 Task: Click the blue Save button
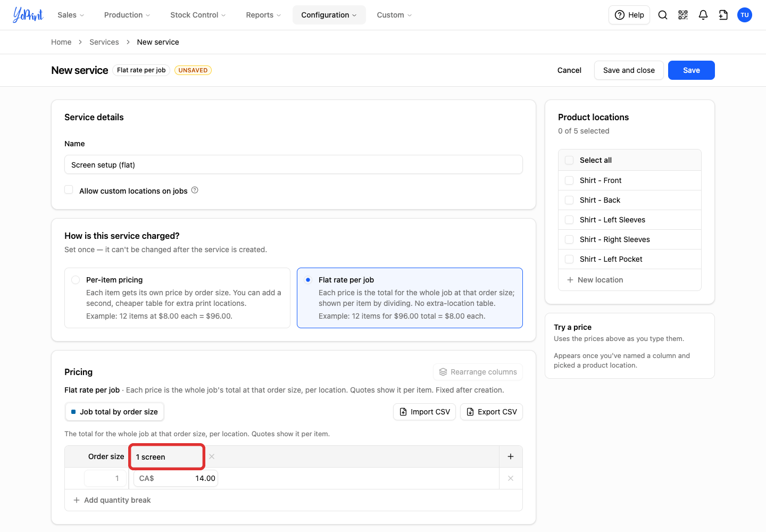[x=692, y=70]
